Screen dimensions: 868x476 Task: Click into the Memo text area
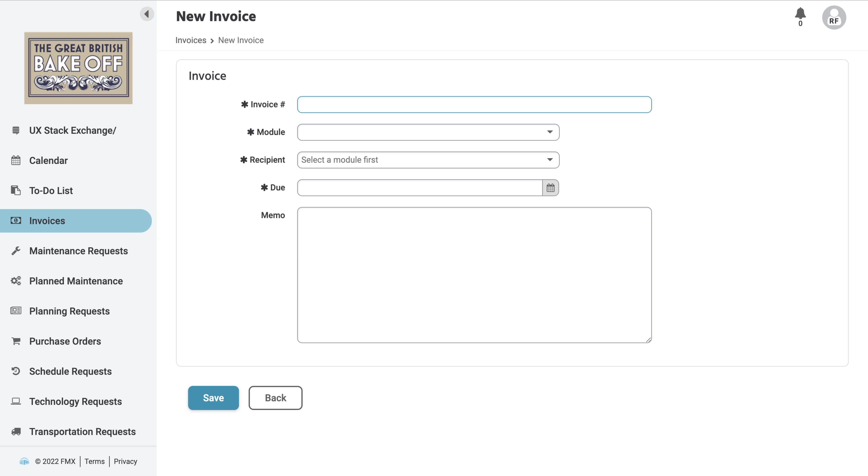(474, 275)
